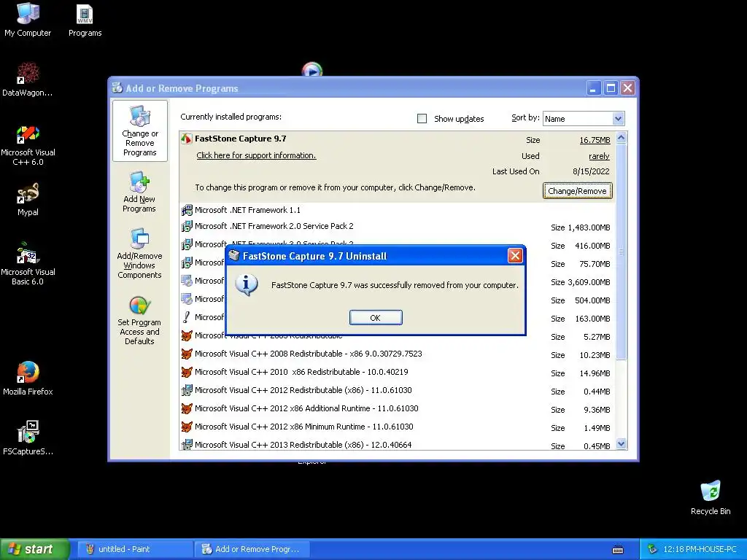Open the Programs desktop icon

(x=85, y=20)
